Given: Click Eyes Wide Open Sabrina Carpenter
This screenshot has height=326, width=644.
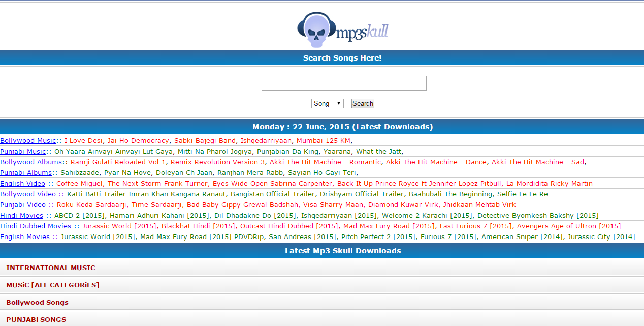Looking at the screenshot, I should click(x=273, y=183).
